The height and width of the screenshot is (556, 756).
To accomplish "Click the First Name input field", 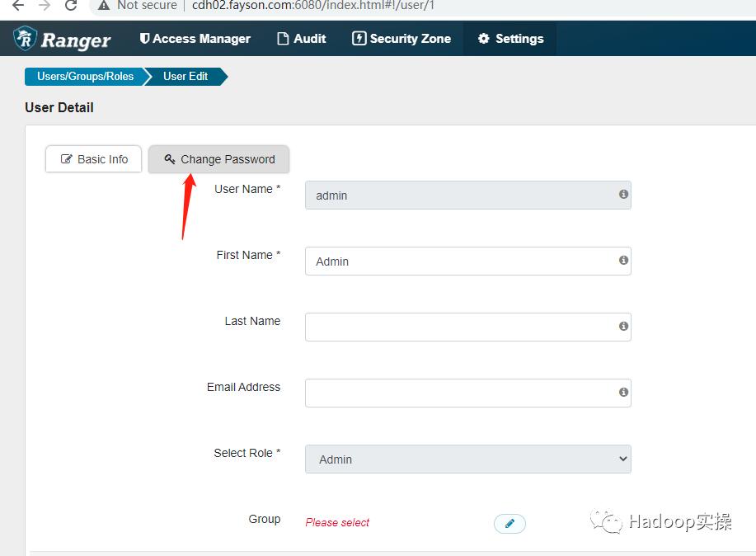I will [468, 262].
